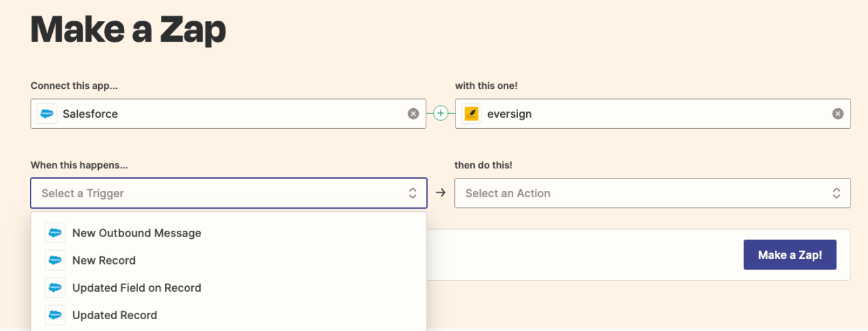Choose the Updated Field on Record trigger
Image resolution: width=868 pixels, height=331 pixels.
tap(229, 288)
